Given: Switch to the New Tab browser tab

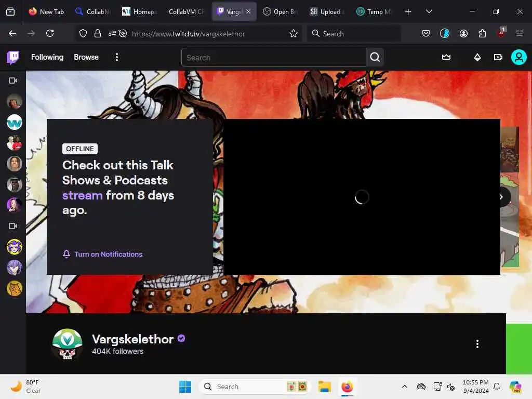Looking at the screenshot, I should [x=46, y=12].
